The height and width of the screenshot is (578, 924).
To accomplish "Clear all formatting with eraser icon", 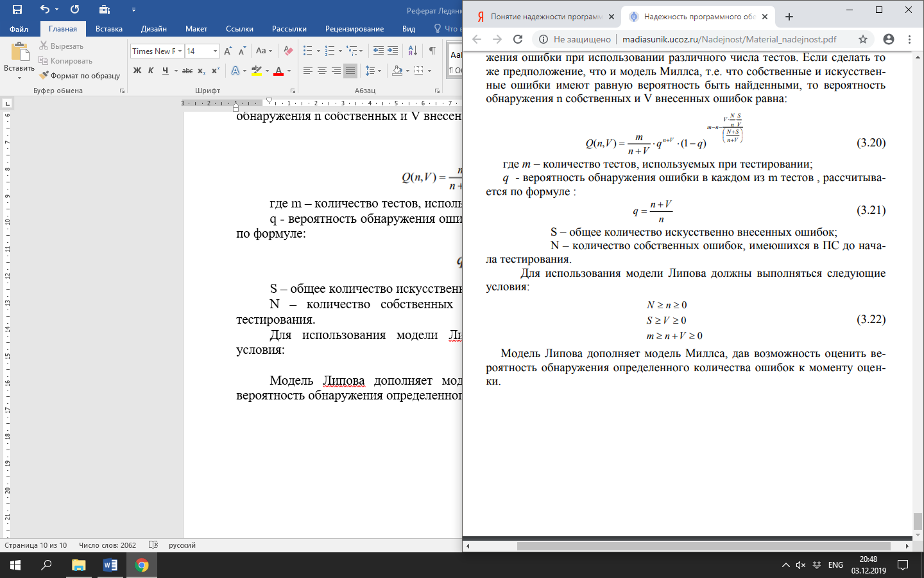I will pos(288,51).
